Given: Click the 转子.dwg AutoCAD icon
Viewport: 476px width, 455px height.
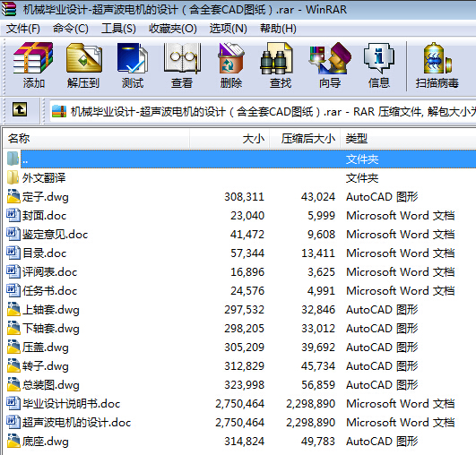Looking at the screenshot, I should pyautogui.click(x=13, y=365).
